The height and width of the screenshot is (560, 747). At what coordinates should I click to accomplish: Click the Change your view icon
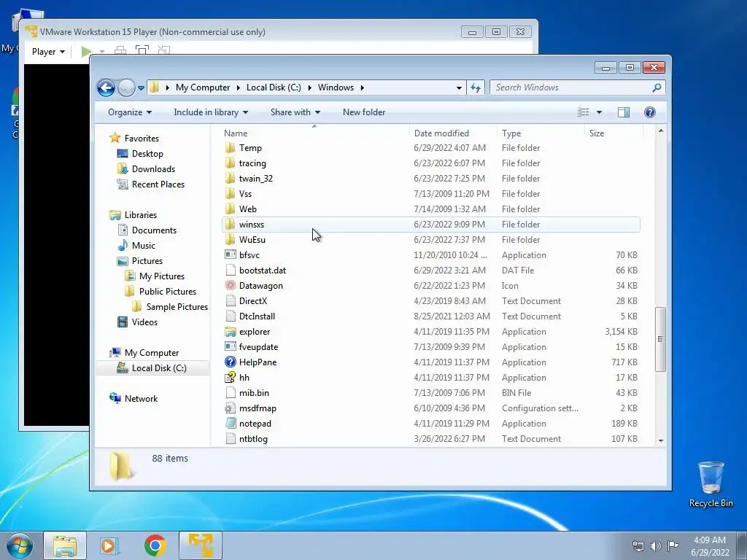(x=583, y=112)
